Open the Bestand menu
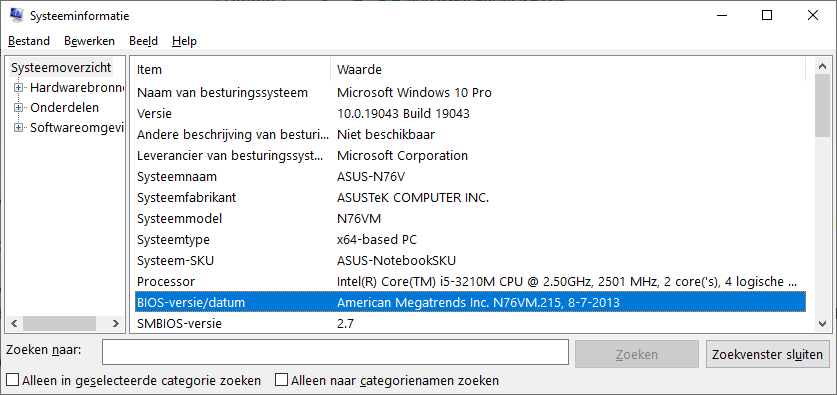Image resolution: width=837 pixels, height=395 pixels. (x=29, y=41)
